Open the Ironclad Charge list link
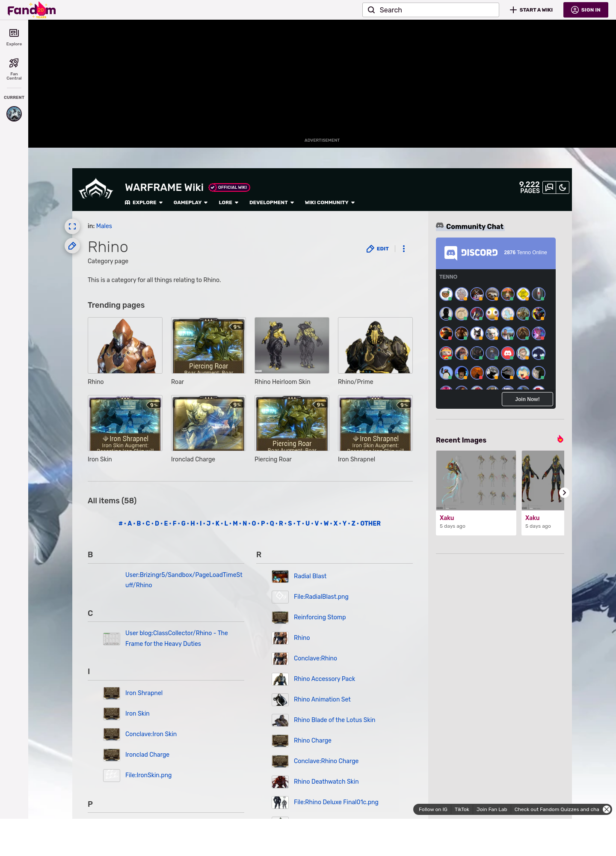Screen dimensions: 616x856 [147, 755]
